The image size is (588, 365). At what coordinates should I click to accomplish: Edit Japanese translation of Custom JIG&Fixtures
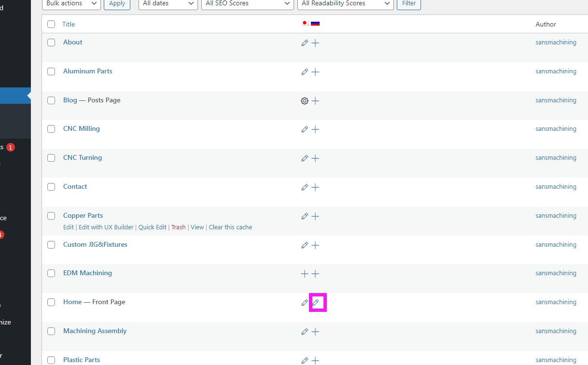pyautogui.click(x=305, y=245)
